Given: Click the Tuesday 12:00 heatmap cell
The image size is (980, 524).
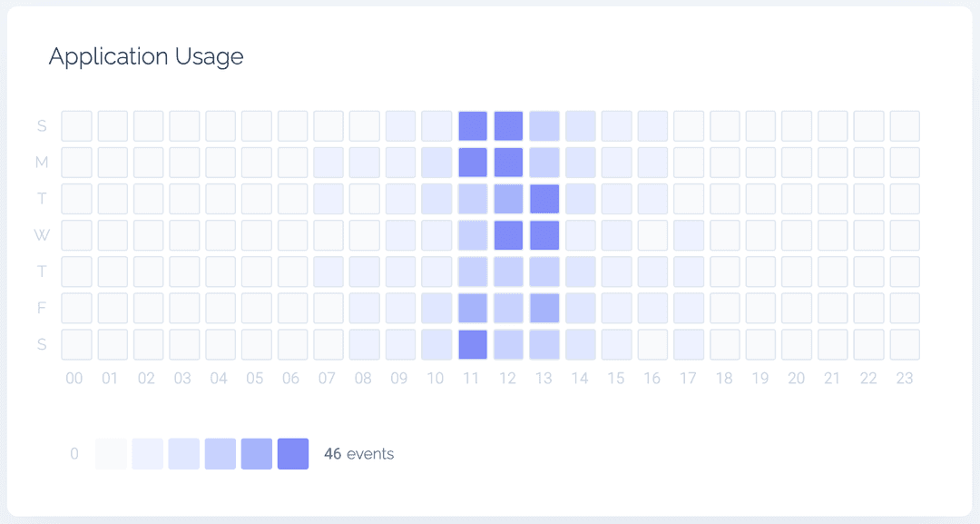Looking at the screenshot, I should click(509, 199).
